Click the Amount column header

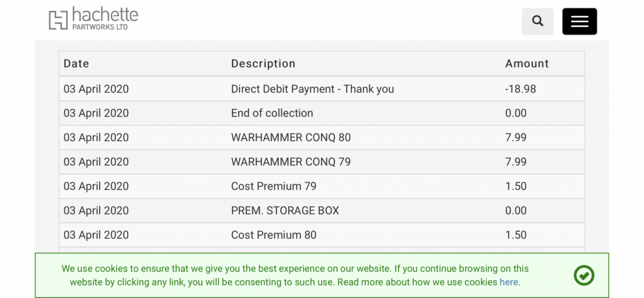(x=527, y=63)
